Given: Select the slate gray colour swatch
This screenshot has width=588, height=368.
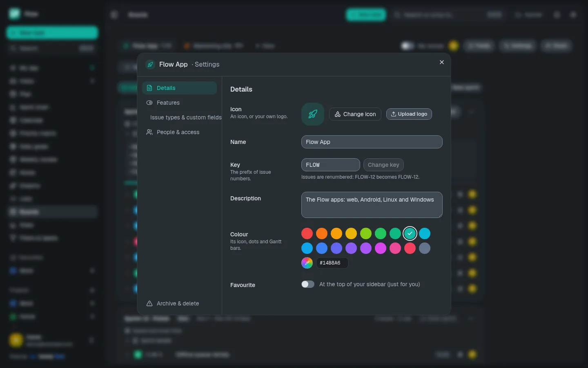Looking at the screenshot, I should pyautogui.click(x=425, y=248).
